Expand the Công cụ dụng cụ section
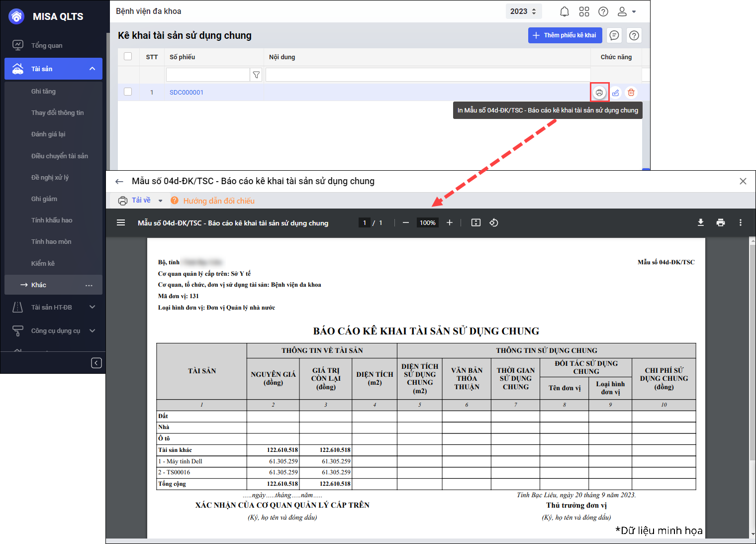Viewport: 756px width, 544px height. pos(92,330)
